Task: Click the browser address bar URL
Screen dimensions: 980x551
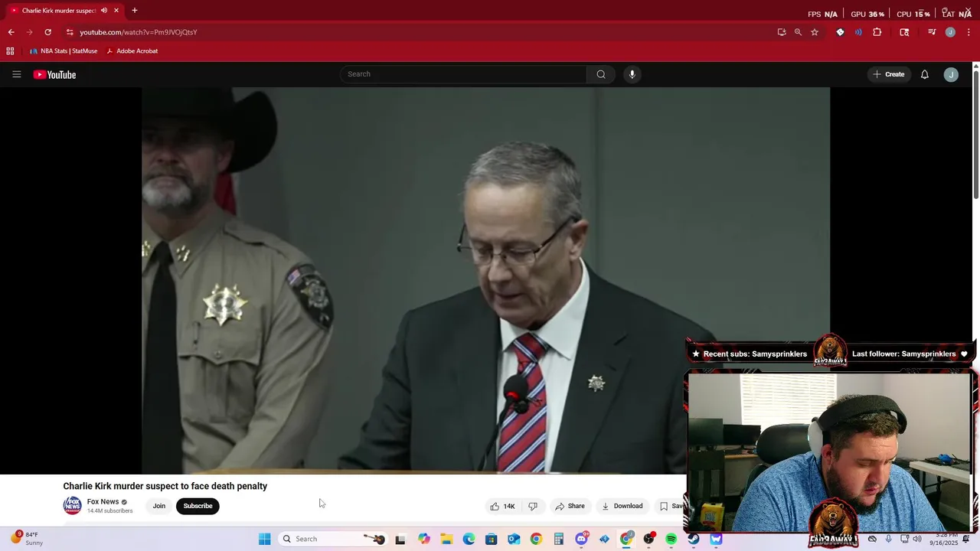Action: point(139,32)
